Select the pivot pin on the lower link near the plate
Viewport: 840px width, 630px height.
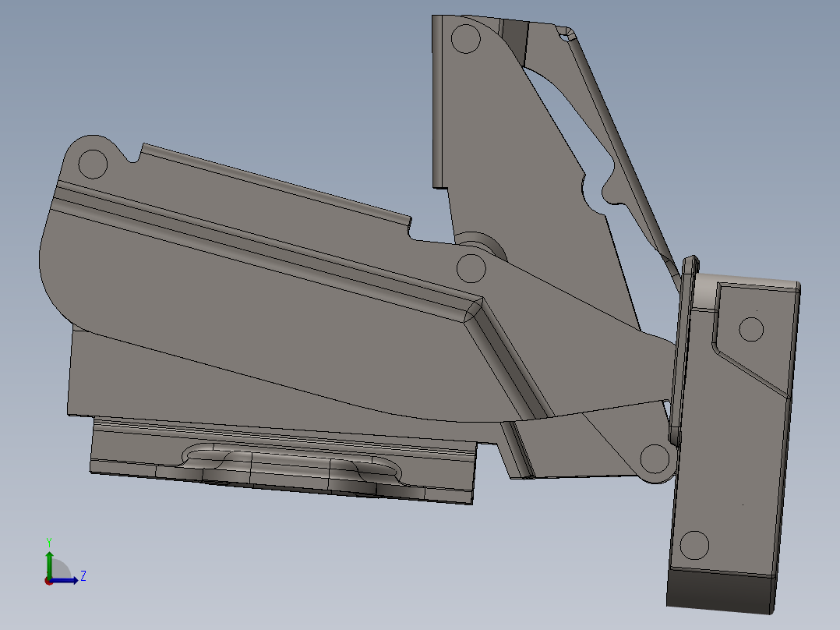[655, 458]
